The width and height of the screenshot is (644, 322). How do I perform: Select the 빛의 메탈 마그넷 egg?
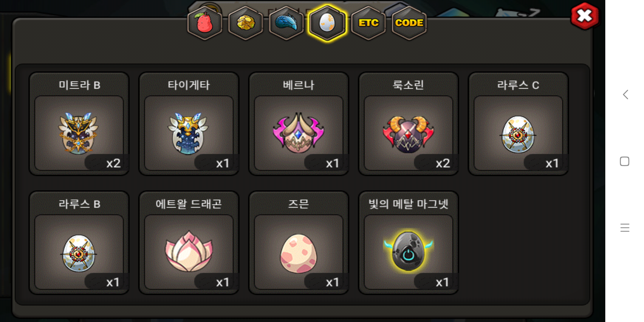pyautogui.click(x=408, y=243)
